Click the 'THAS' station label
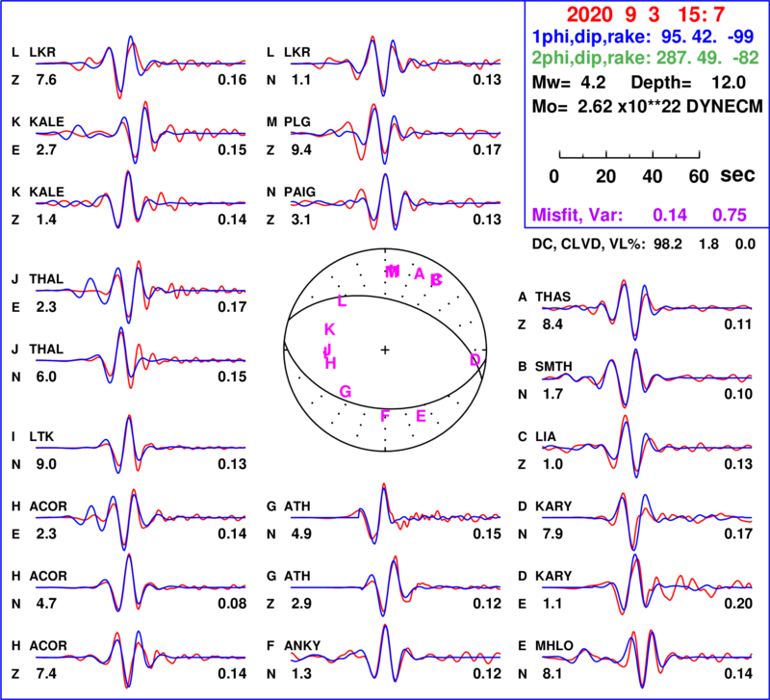 click(552, 297)
